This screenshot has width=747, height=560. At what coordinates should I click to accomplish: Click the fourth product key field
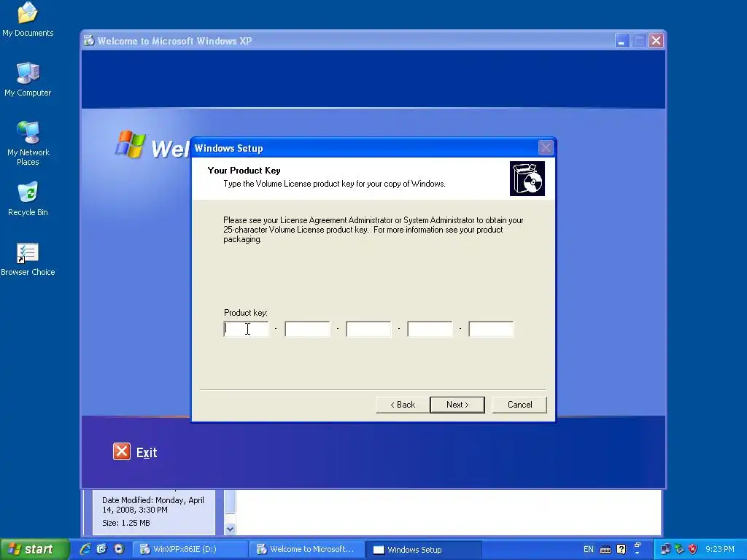pyautogui.click(x=430, y=329)
